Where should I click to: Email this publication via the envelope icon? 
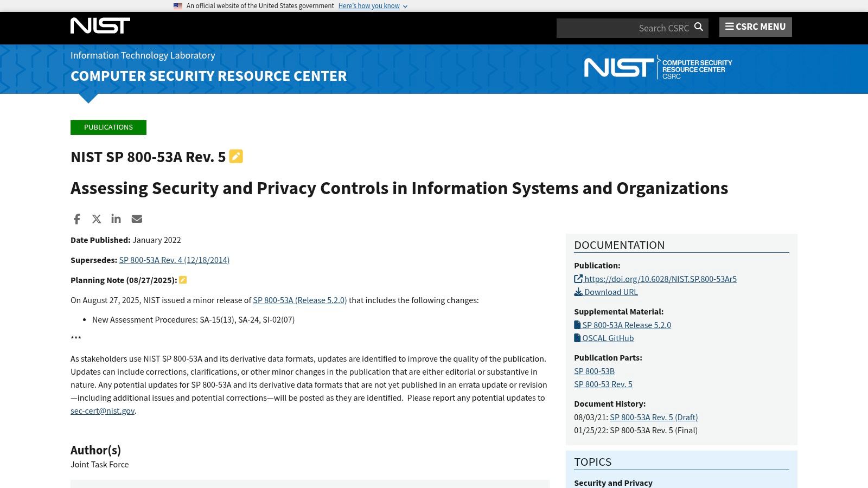pos(137,219)
